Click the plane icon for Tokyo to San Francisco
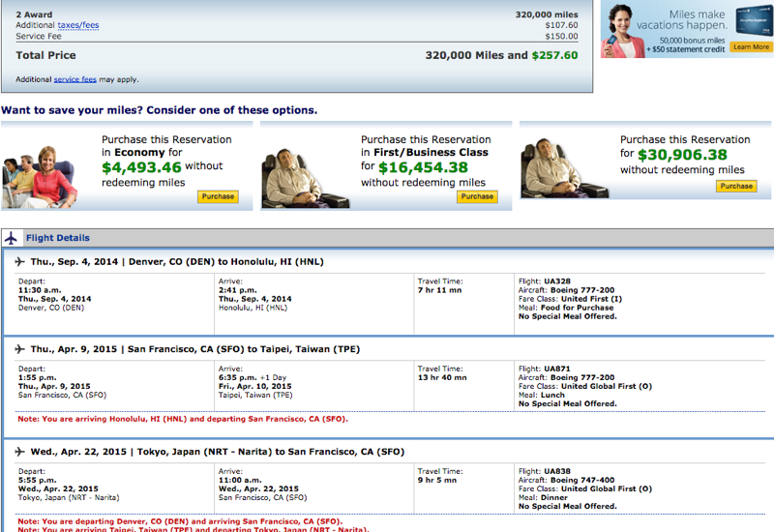The width and height of the screenshot is (774, 532). [19, 452]
